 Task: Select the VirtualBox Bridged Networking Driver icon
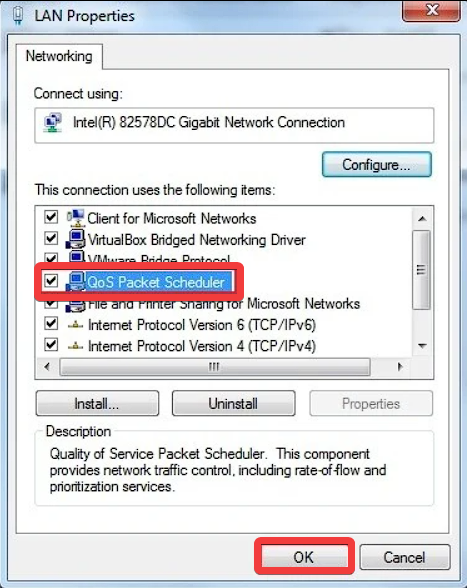tap(76, 239)
